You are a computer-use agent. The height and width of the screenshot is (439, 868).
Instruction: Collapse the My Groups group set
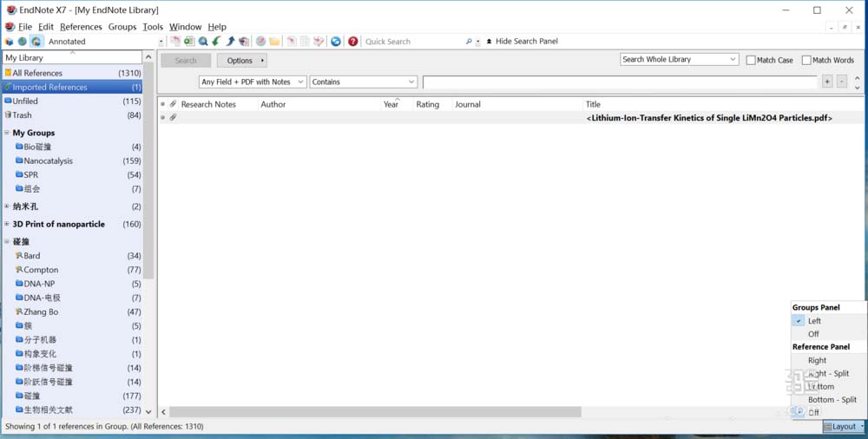[x=7, y=133]
